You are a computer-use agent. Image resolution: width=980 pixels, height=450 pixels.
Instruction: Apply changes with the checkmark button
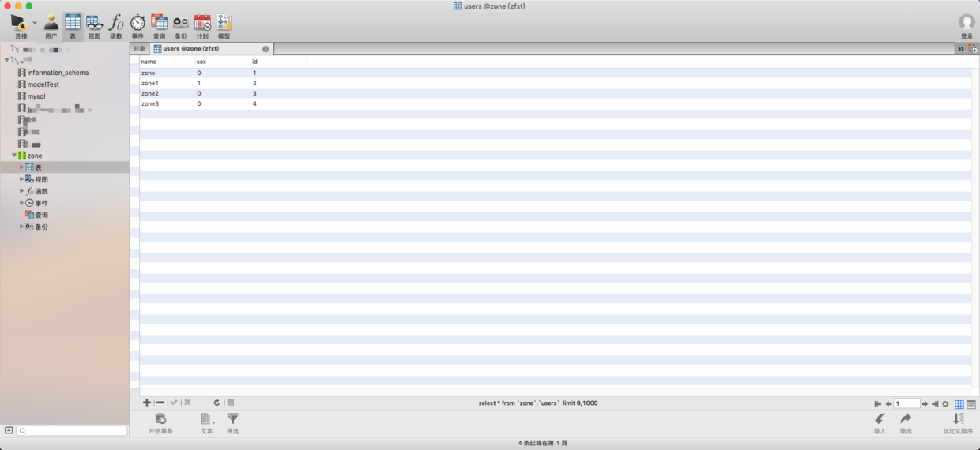coord(174,403)
